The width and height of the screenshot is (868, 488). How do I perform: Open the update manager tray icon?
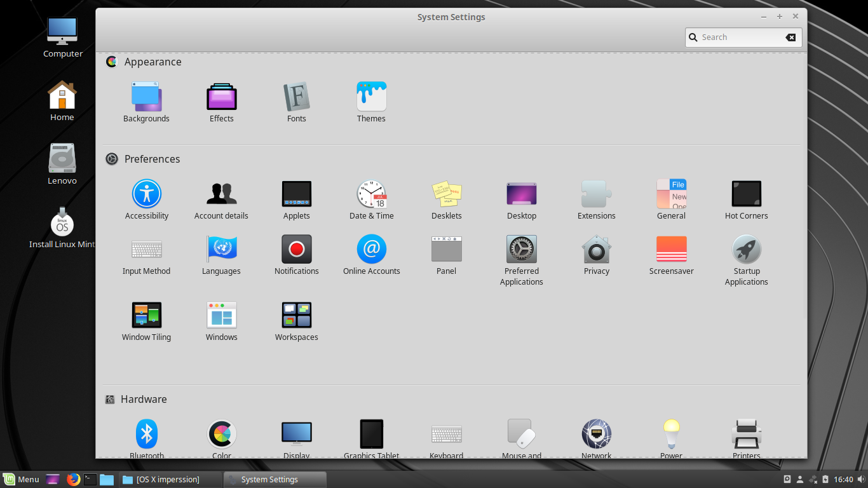click(x=787, y=479)
